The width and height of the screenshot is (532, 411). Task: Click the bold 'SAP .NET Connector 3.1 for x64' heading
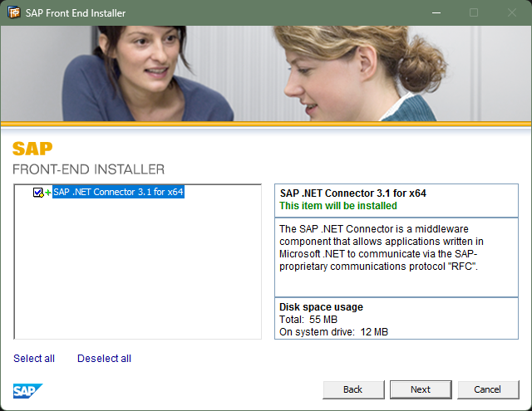coord(352,193)
